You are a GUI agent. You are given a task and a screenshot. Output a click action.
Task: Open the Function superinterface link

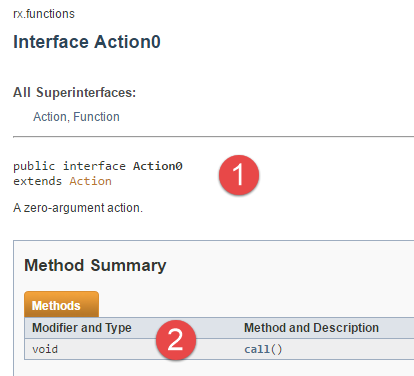point(96,117)
